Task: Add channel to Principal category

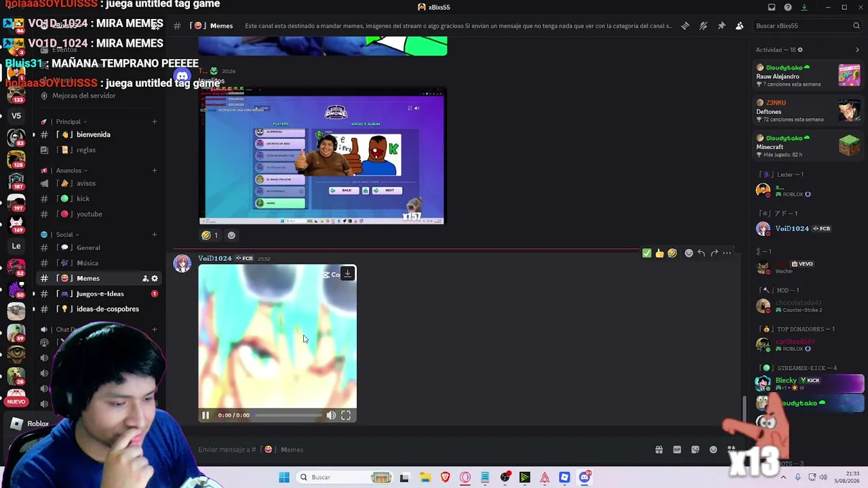Action: coord(155,122)
